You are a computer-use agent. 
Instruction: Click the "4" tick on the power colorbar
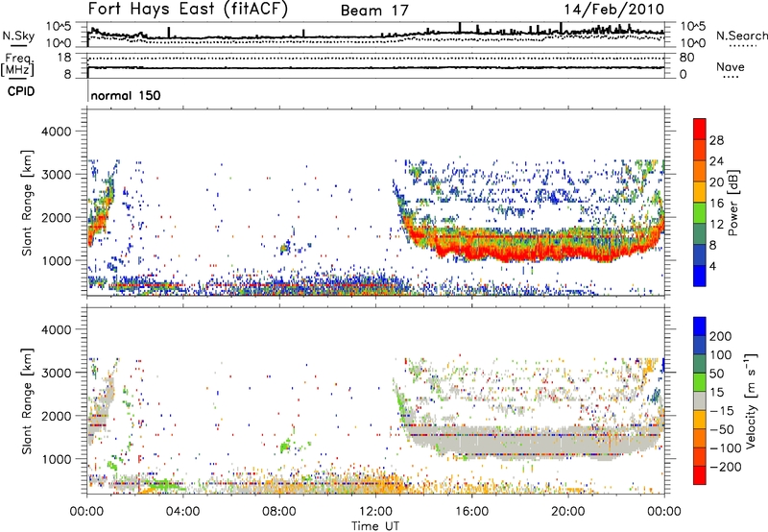point(712,266)
